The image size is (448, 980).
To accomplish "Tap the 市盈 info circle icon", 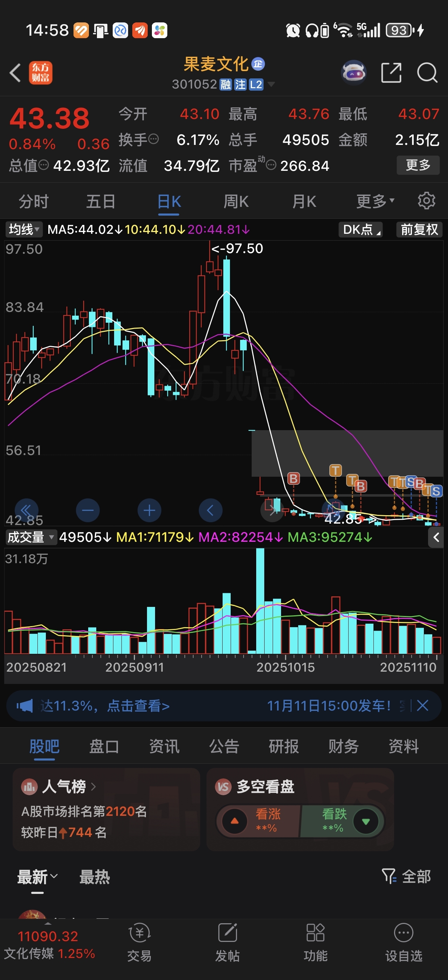I will [271, 165].
